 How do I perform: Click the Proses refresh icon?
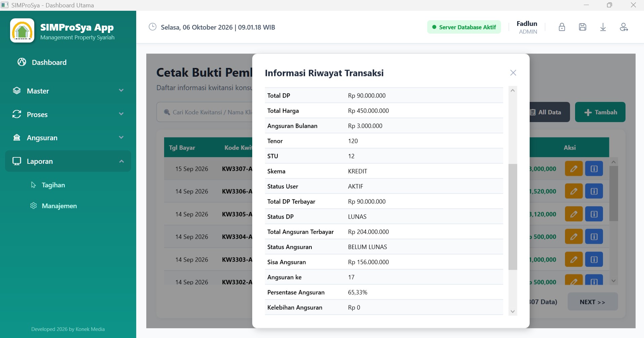(17, 114)
